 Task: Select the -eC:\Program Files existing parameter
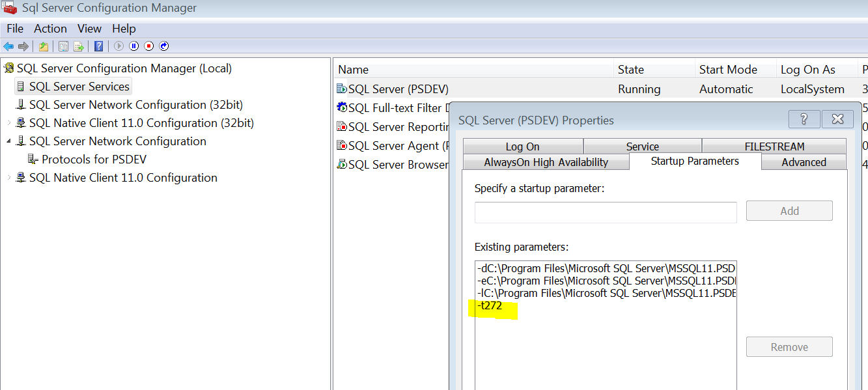pos(606,281)
